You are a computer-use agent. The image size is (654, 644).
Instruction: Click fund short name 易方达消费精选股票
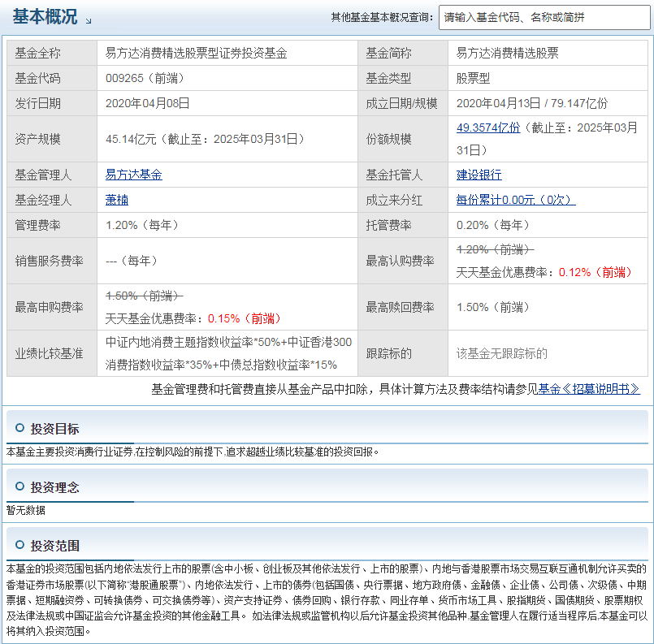click(507, 53)
